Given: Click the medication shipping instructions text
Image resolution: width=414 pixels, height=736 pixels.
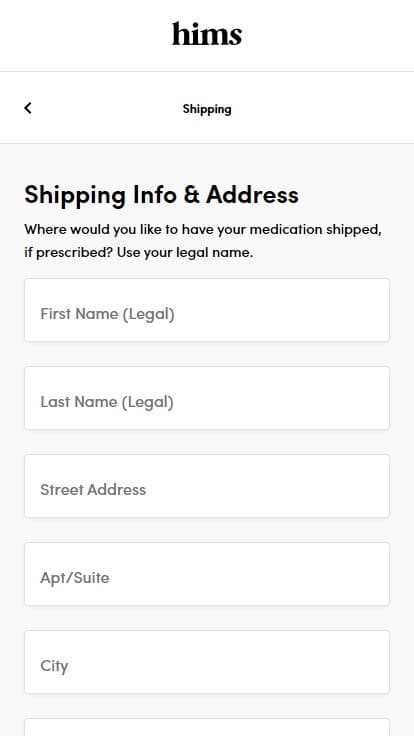Looking at the screenshot, I should 203,241.
